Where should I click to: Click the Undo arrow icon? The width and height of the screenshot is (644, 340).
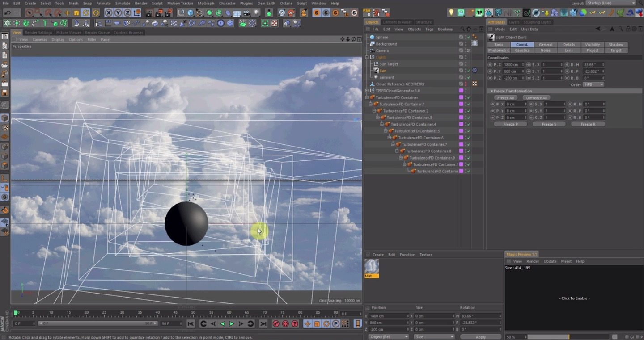(7, 13)
